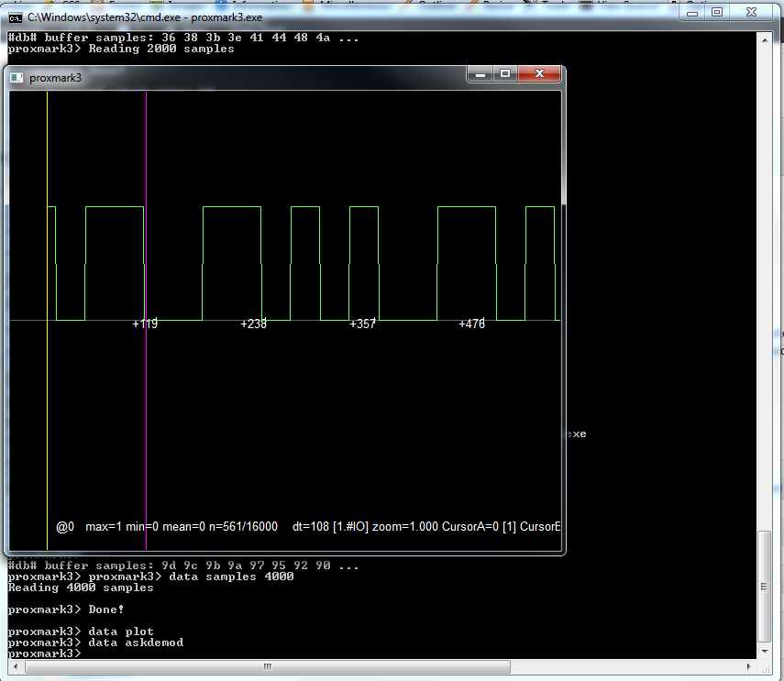Click the cmd vertical scrollbar down arrow

click(765, 652)
